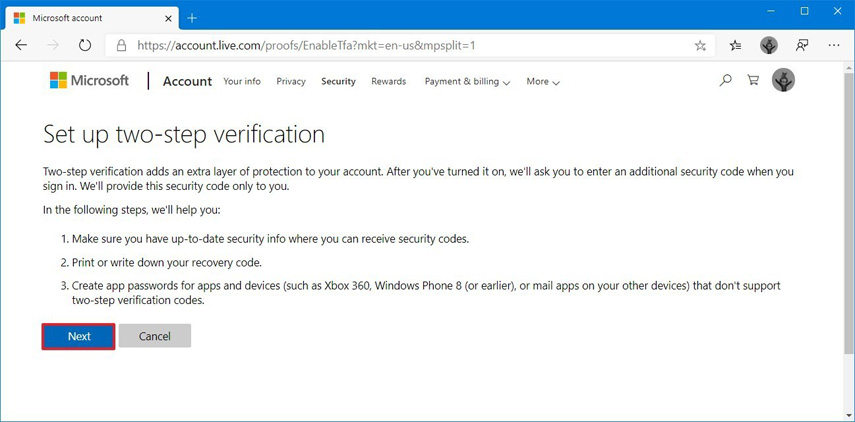Click the 'Create app passwords for apps' step
Image resolution: width=855 pixels, height=422 pixels.
coord(426,293)
